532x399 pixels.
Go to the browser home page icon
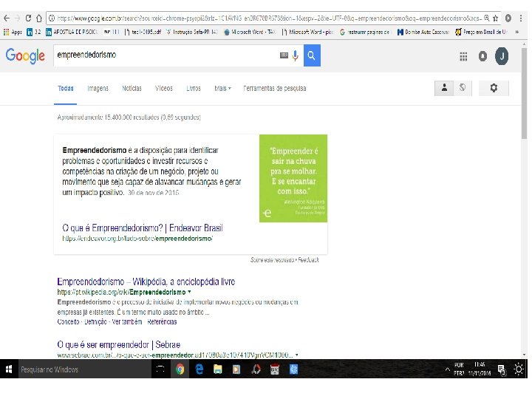pyautogui.click(x=39, y=18)
